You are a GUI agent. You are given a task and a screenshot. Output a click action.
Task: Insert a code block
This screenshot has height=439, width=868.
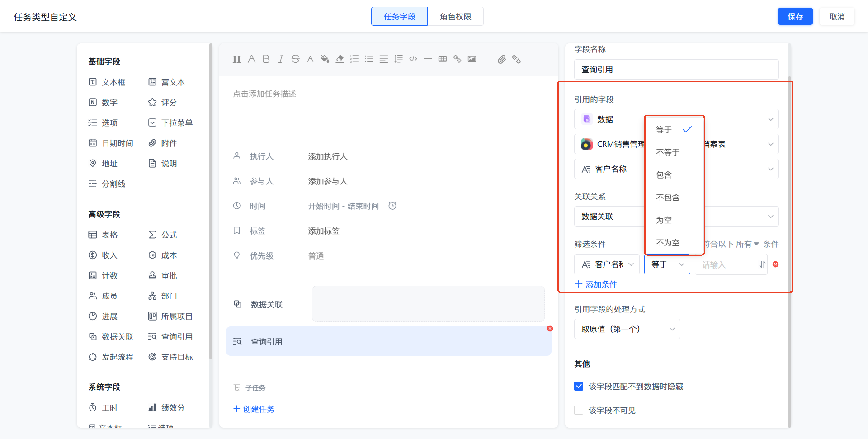pyautogui.click(x=413, y=59)
